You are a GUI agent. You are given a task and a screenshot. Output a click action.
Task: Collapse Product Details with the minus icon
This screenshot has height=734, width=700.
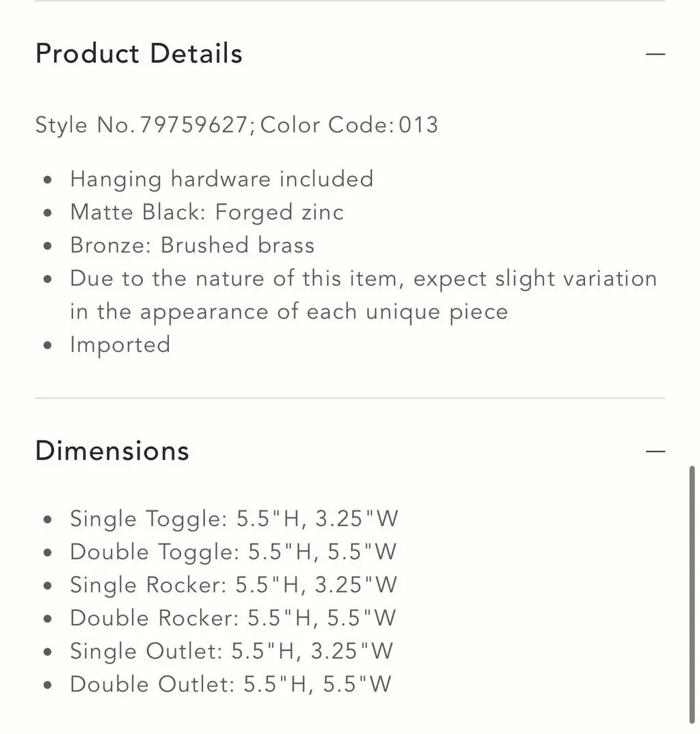click(655, 54)
